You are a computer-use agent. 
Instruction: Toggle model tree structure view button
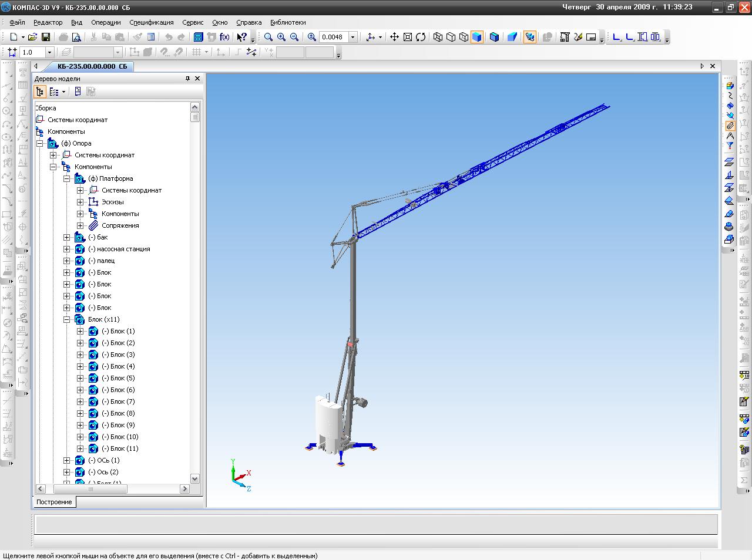pyautogui.click(x=40, y=92)
